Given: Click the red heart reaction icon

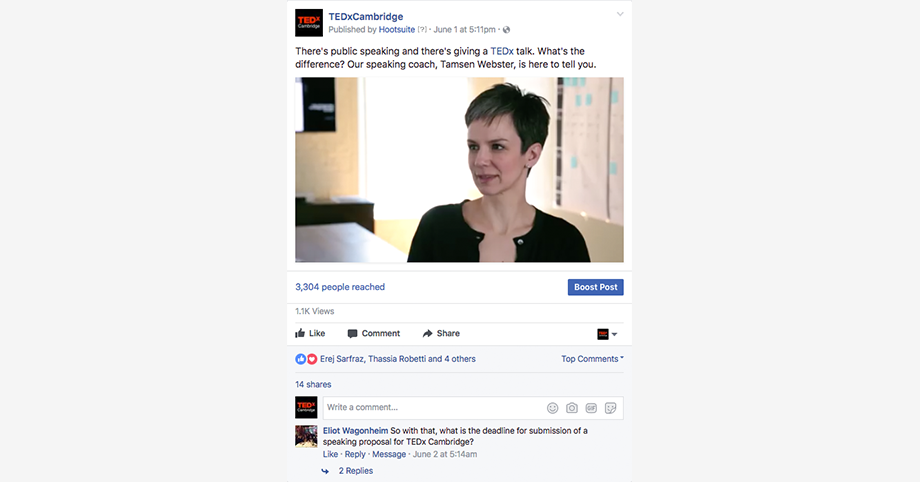Looking at the screenshot, I should click(x=312, y=359).
